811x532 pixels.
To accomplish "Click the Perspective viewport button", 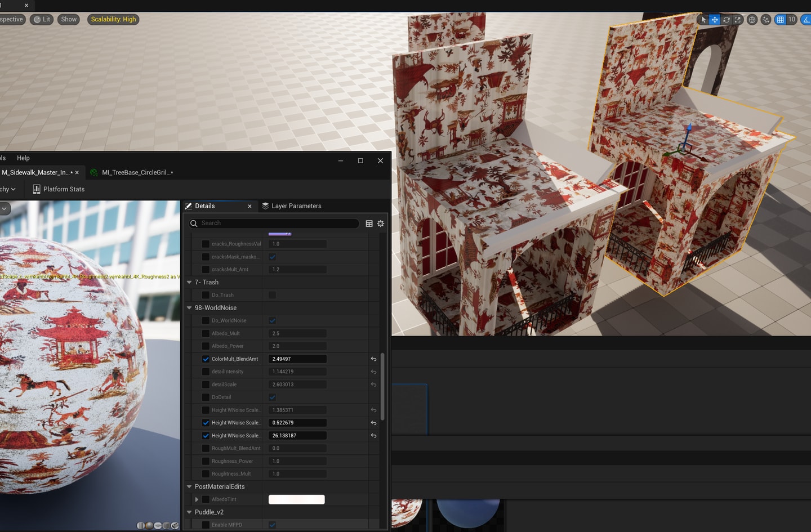I will [12, 19].
